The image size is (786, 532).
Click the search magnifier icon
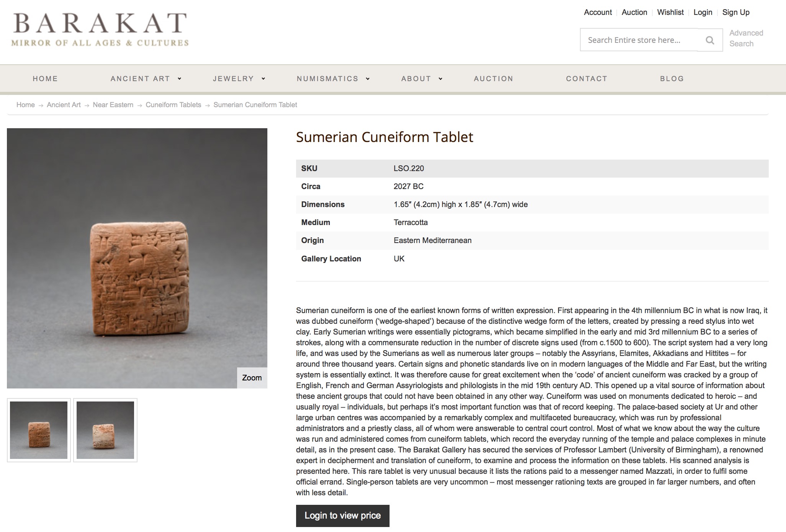point(710,40)
